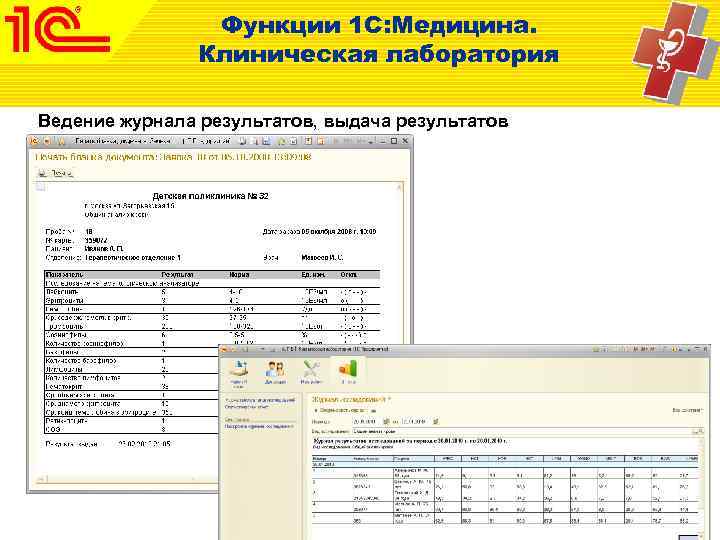Click the left arrow of print form horizontal scrollbar
720x540 pixels.
tap(40, 479)
